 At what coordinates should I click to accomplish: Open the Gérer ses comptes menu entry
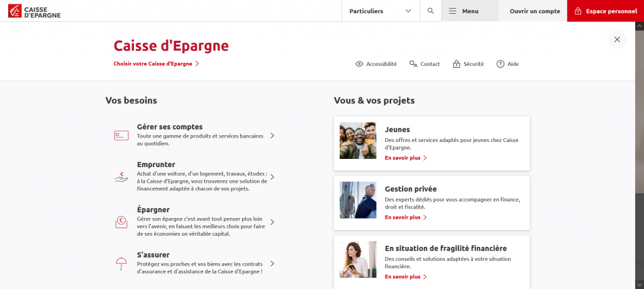(170, 127)
